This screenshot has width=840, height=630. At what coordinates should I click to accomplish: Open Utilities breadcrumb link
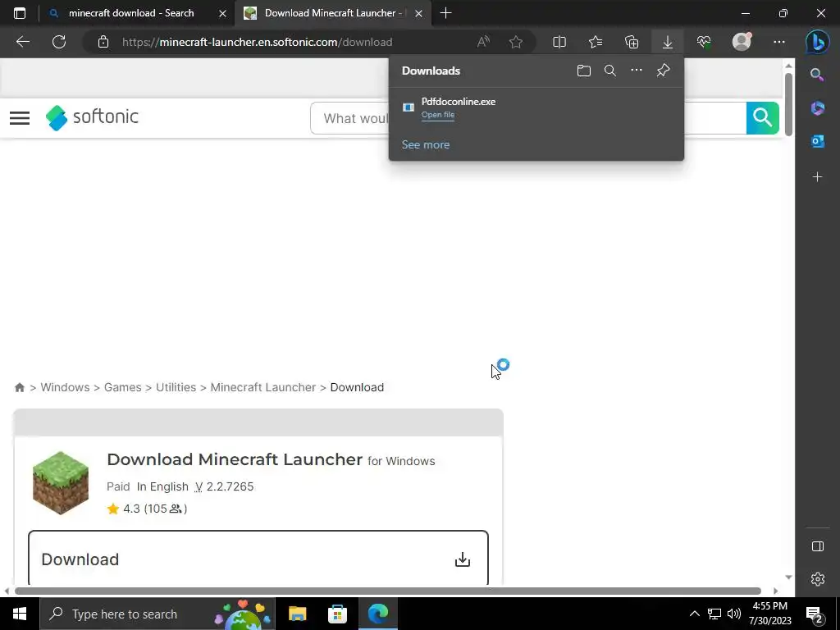(176, 387)
